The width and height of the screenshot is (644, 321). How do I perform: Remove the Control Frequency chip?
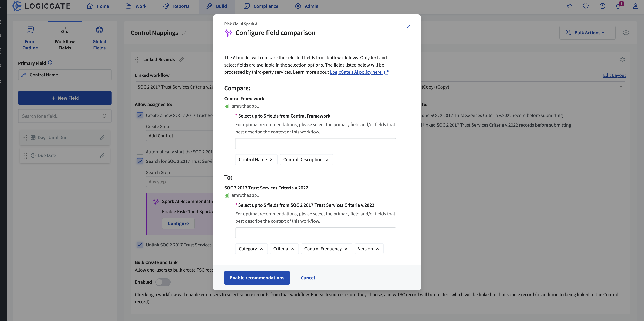(346, 249)
